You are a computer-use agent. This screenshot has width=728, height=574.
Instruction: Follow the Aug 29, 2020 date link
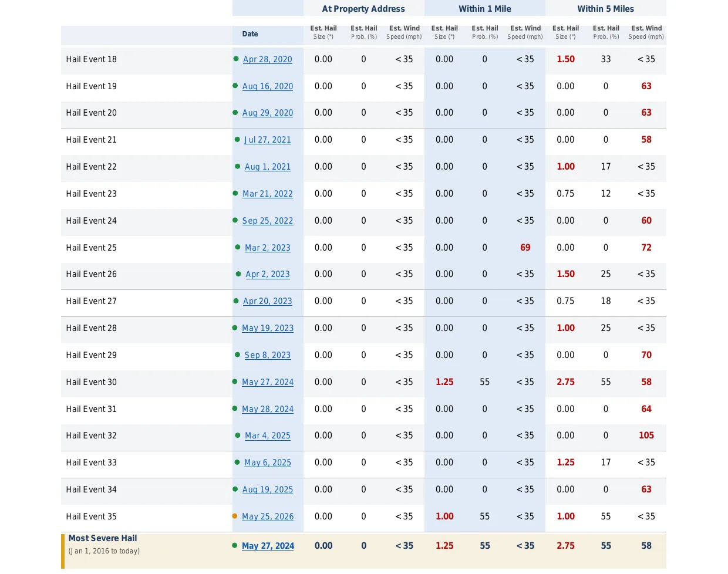coord(268,113)
